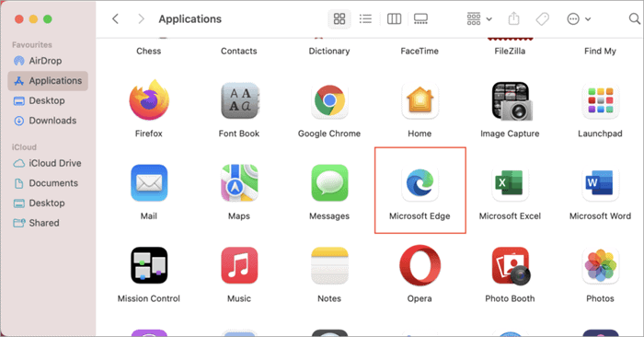This screenshot has height=337, width=644.
Task: Select the Maps app icon
Action: coord(239,183)
